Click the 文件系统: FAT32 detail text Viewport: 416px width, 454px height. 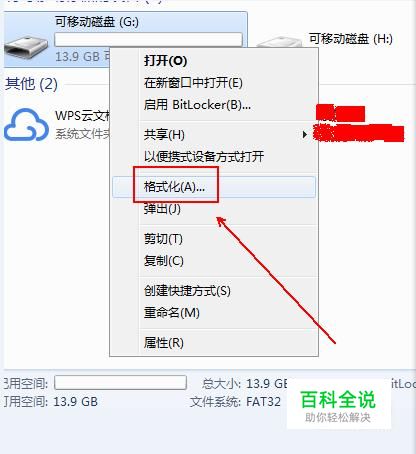(235, 402)
